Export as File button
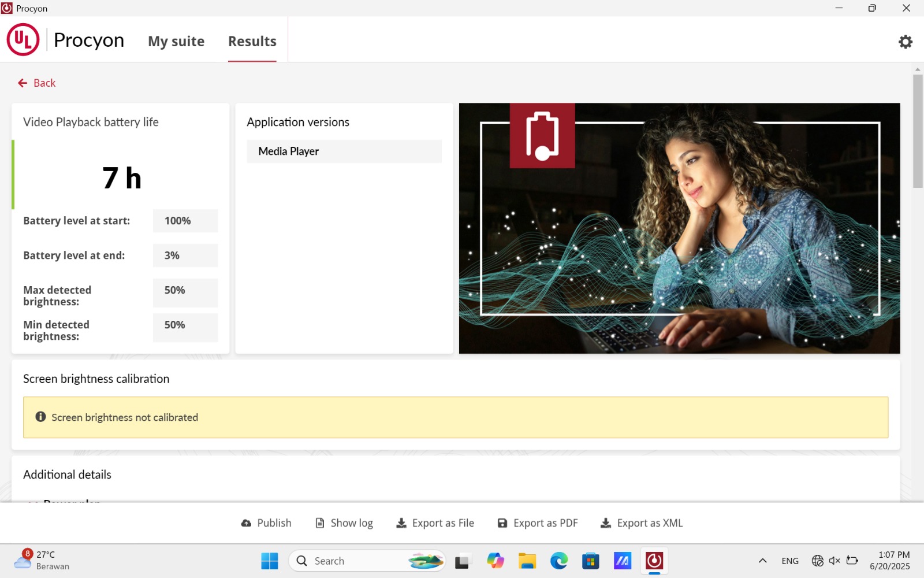The height and width of the screenshot is (578, 924). [435, 523]
